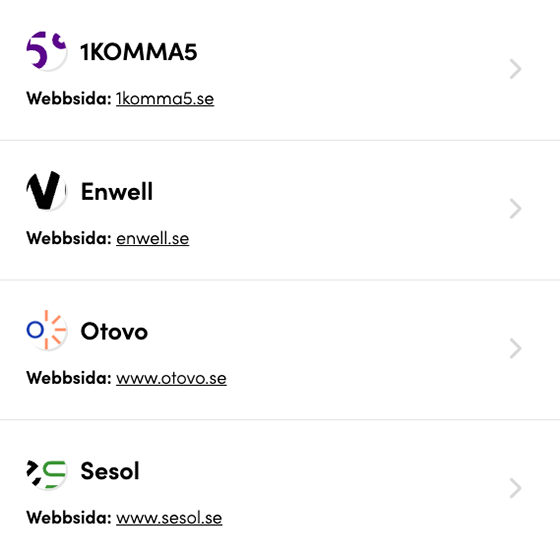Expand the Enwell row chevron
Screen dimensions: 560x560
[515, 209]
